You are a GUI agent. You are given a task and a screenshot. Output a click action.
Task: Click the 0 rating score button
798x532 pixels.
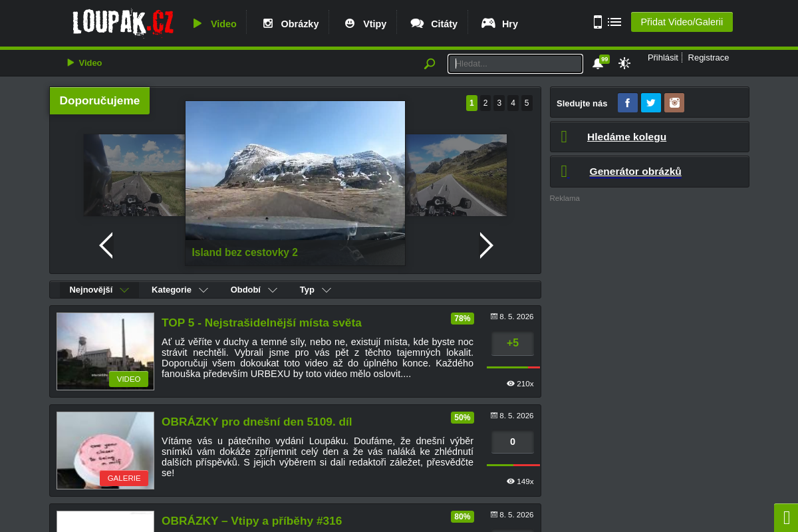click(x=513, y=442)
